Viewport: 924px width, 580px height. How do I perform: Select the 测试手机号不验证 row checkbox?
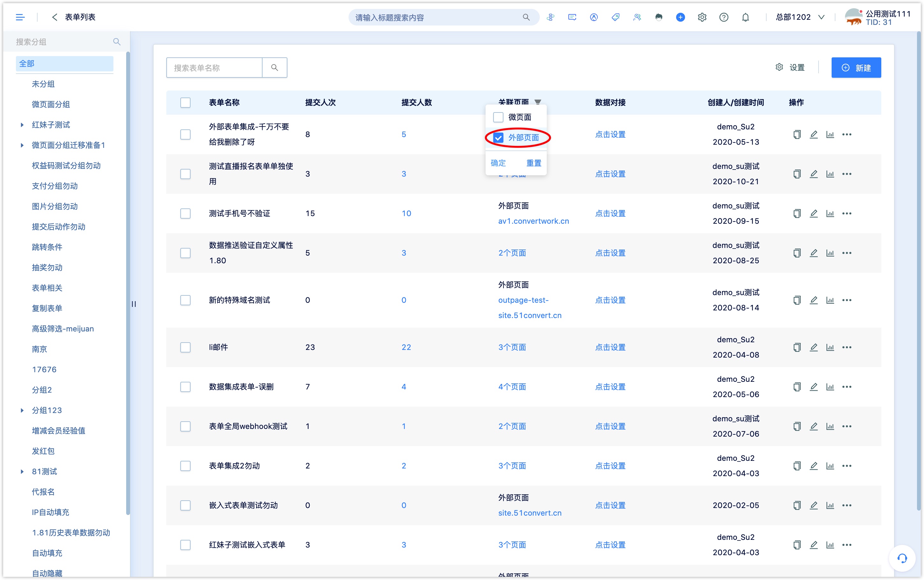(185, 213)
